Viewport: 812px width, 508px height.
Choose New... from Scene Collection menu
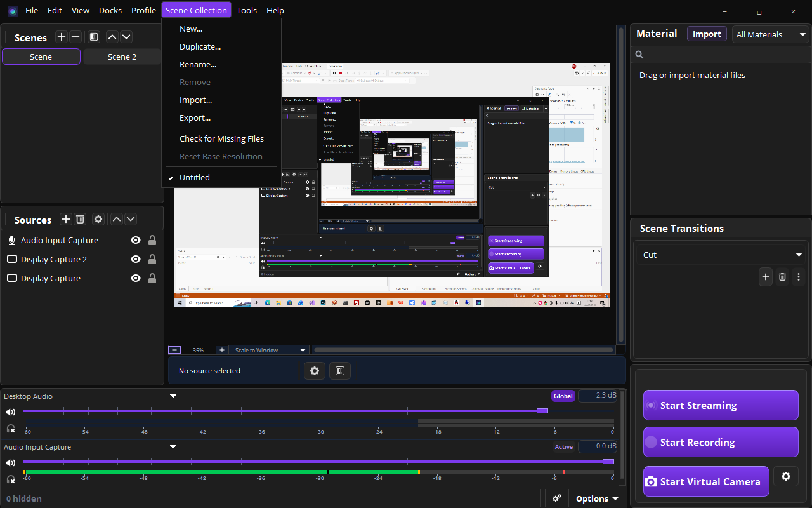pyautogui.click(x=221, y=29)
